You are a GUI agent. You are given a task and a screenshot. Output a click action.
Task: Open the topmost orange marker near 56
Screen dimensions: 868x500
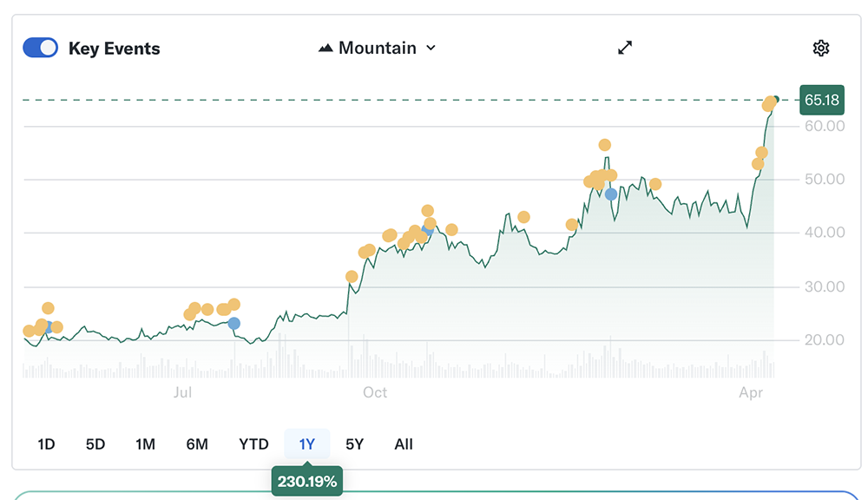click(x=605, y=145)
